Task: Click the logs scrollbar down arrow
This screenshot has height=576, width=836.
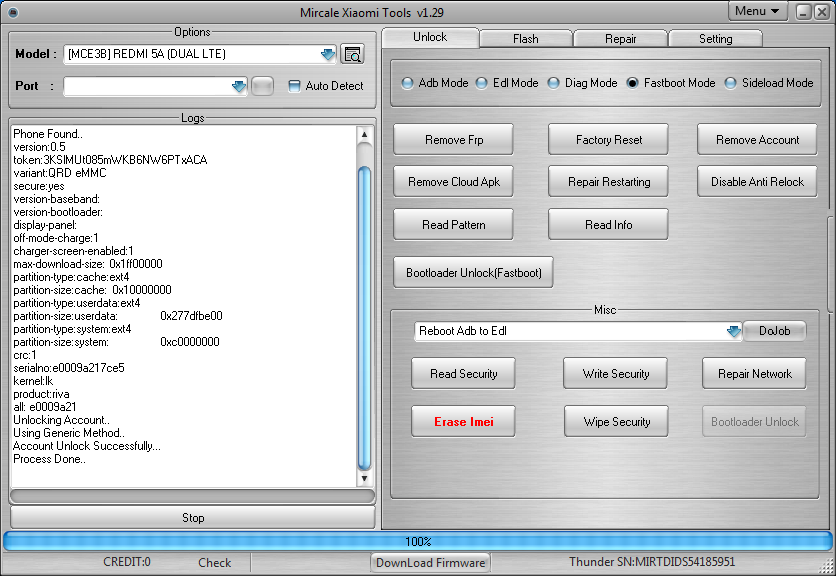Action: tap(365, 478)
